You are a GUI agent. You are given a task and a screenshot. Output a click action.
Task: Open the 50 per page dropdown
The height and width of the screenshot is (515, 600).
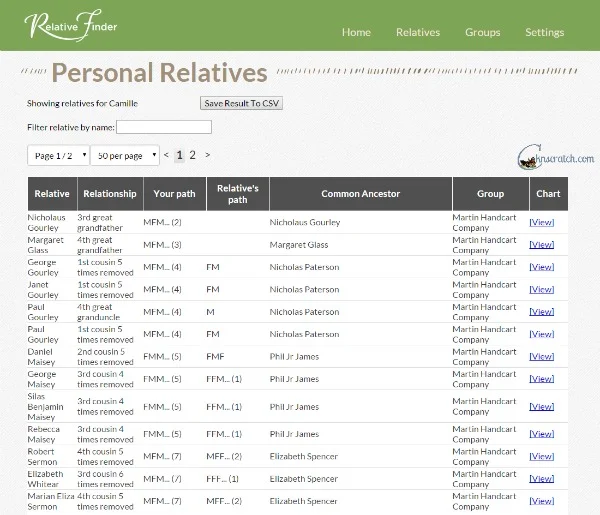125,155
